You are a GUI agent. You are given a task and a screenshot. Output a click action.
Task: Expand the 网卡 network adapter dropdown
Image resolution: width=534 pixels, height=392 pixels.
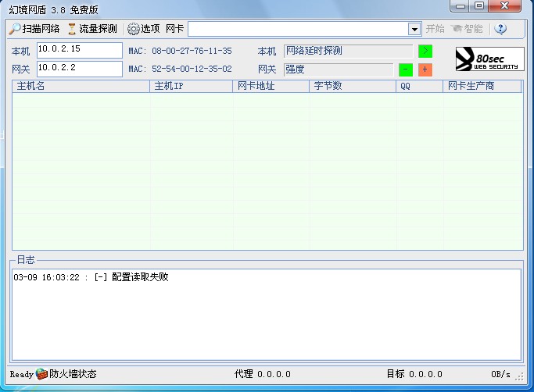coord(414,29)
